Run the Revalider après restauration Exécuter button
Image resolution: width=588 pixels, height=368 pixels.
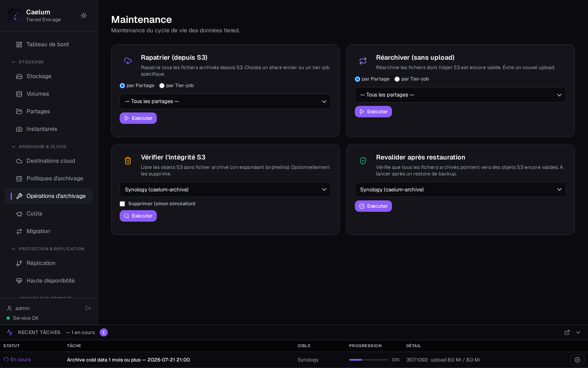tap(373, 206)
